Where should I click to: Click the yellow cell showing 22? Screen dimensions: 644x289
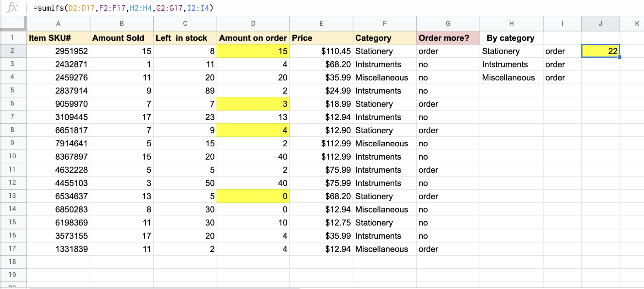pos(600,51)
